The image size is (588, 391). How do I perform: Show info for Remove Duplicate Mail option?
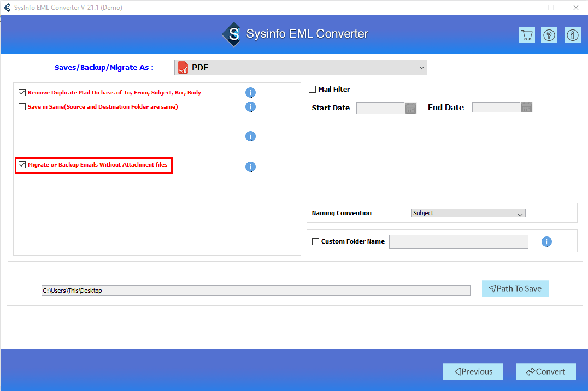click(x=250, y=93)
